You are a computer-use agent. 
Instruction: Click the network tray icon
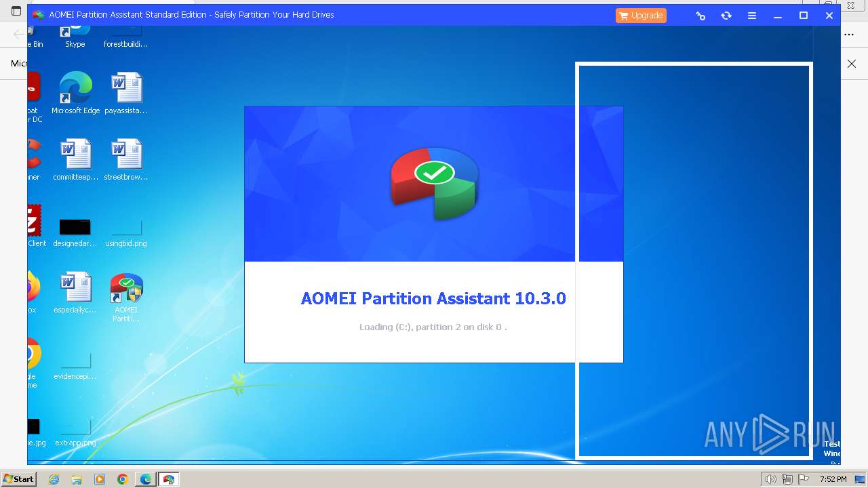pyautogui.click(x=787, y=479)
